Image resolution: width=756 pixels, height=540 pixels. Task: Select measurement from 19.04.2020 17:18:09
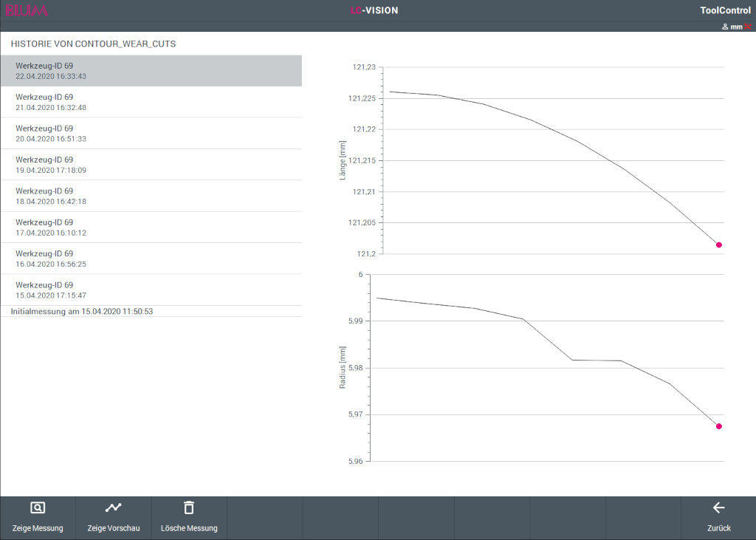point(151,165)
